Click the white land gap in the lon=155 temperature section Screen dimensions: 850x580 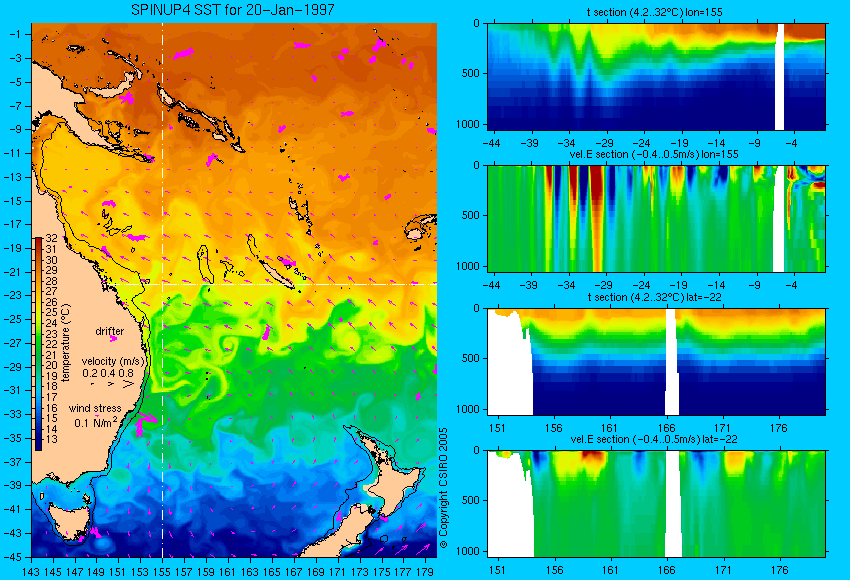click(780, 76)
